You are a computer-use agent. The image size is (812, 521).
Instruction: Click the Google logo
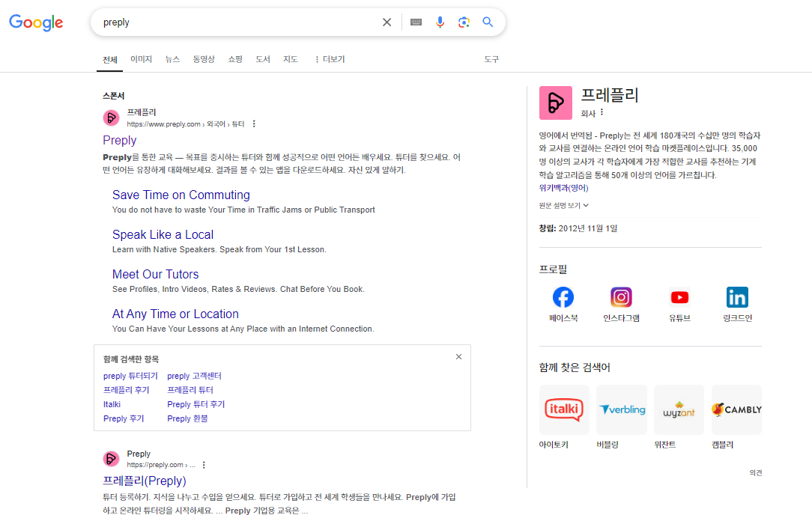36,22
